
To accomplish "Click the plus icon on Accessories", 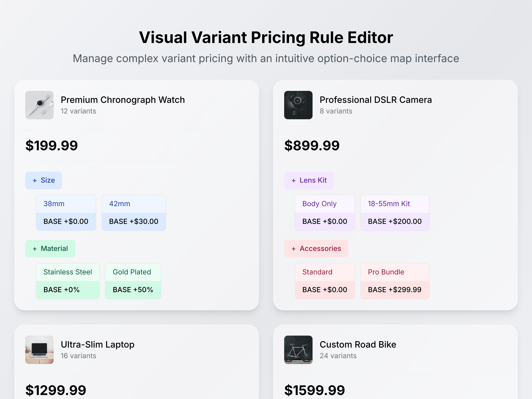I will click(x=294, y=249).
